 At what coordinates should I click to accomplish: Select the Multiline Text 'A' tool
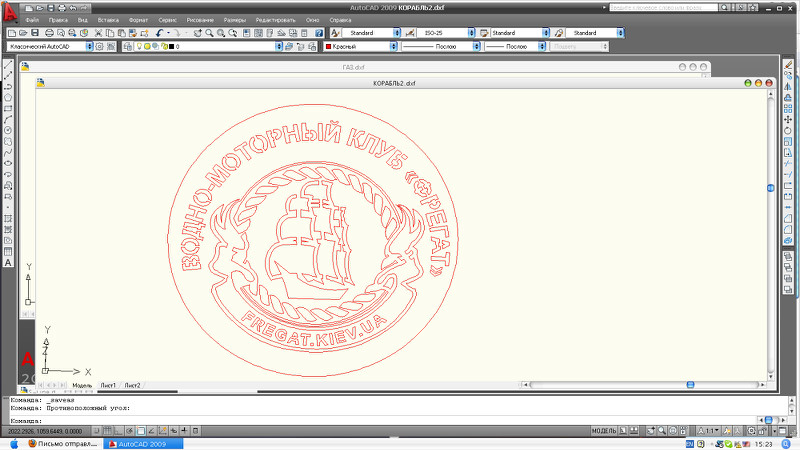tap(8, 263)
